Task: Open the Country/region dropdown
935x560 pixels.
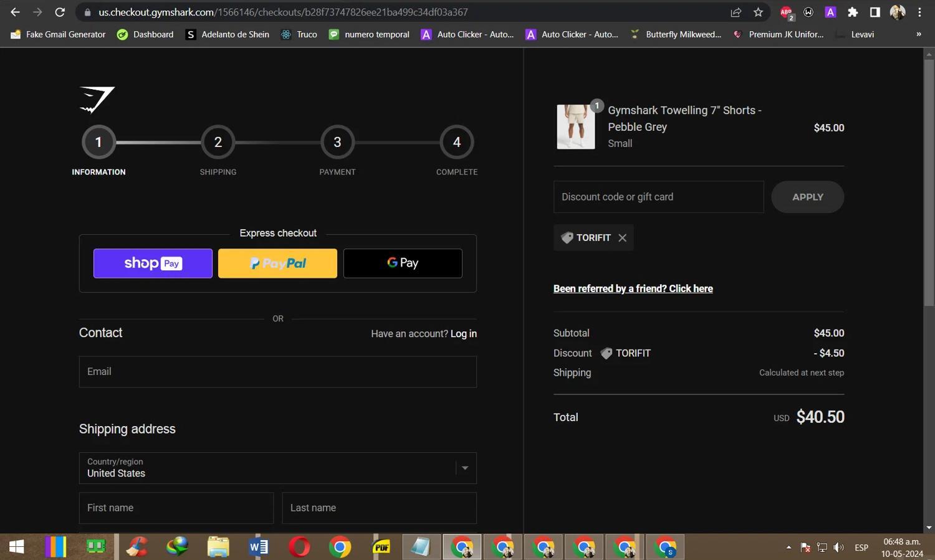Action: click(278, 468)
